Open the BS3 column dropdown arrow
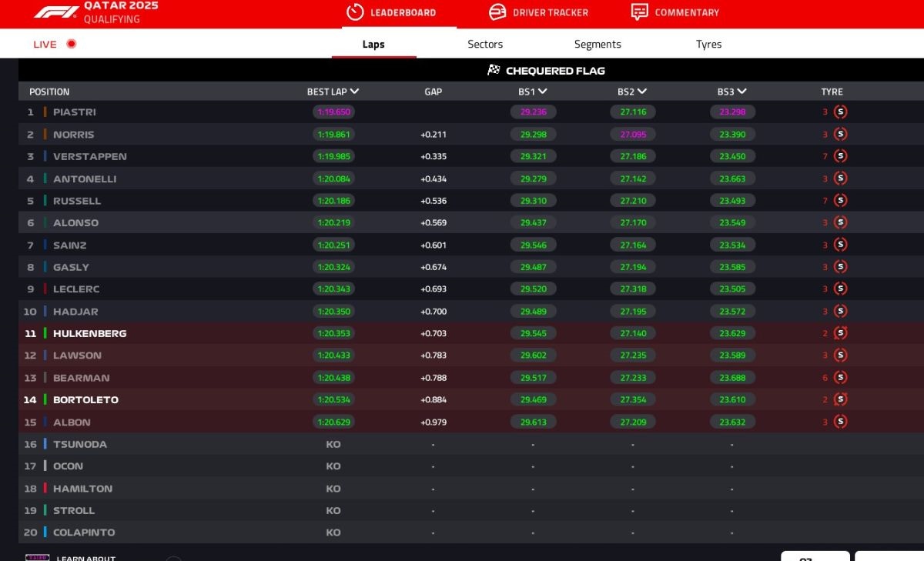The image size is (924, 561). [x=742, y=92]
